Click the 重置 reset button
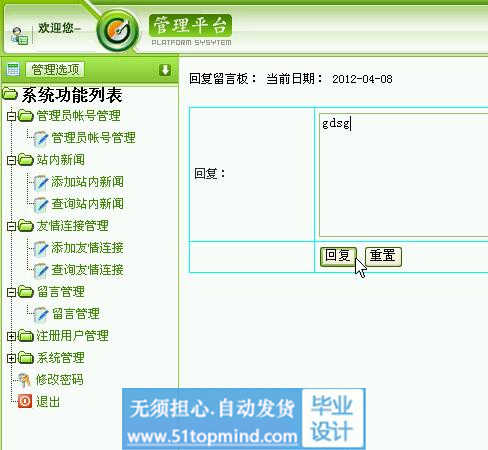This screenshot has height=450, width=488. pyautogui.click(x=383, y=256)
